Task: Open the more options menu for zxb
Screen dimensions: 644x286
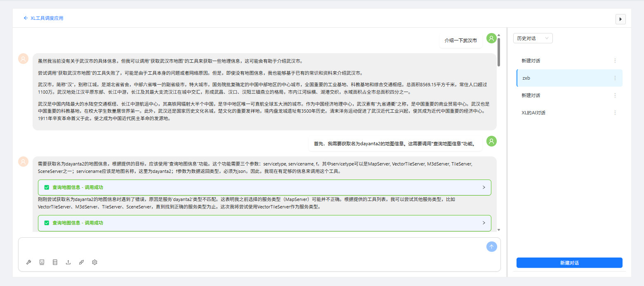Action: [615, 78]
